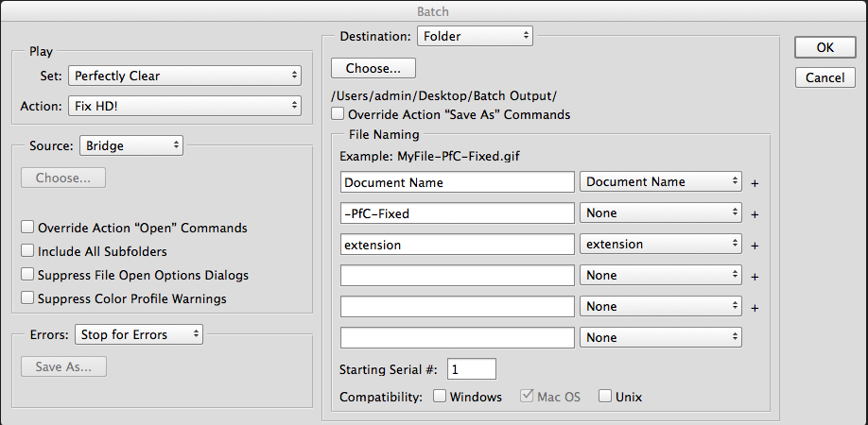
Task: Toggle Suppress File Open Options Dialogs
Action: (x=28, y=275)
